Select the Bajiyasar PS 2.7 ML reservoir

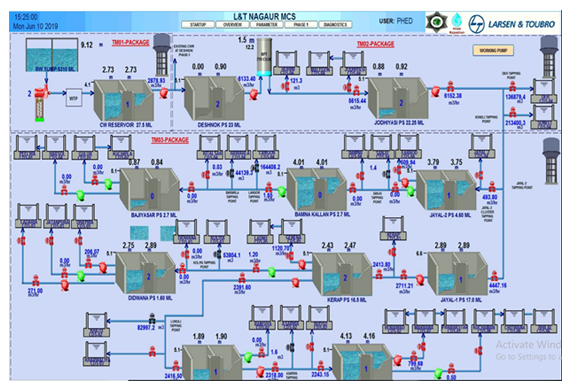[150, 189]
